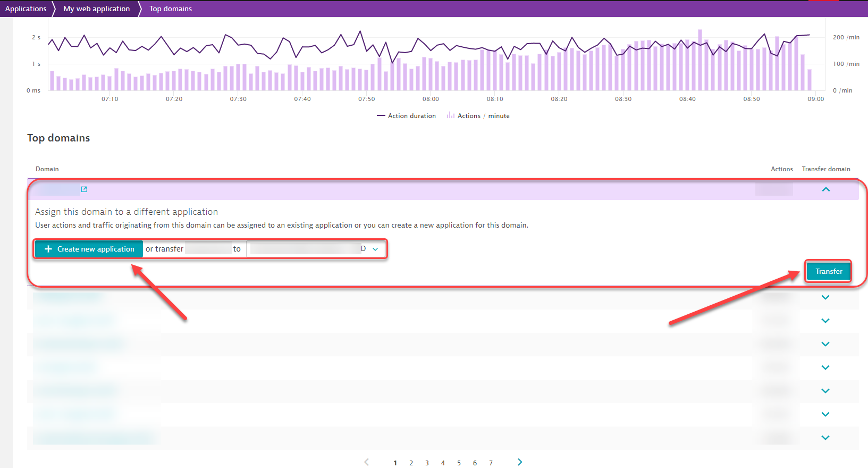This screenshot has width=868, height=468.
Task: Open My web application breadcrumb
Action: (96, 9)
